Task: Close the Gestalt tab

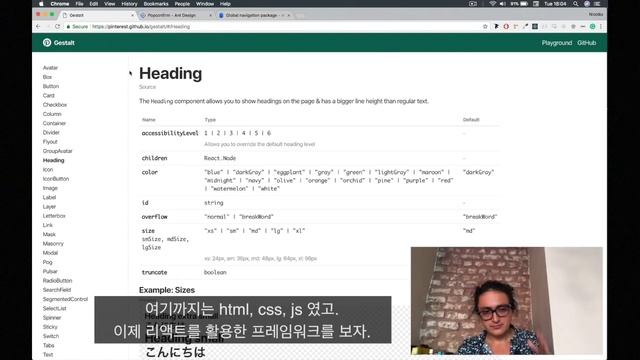Action: (132, 15)
